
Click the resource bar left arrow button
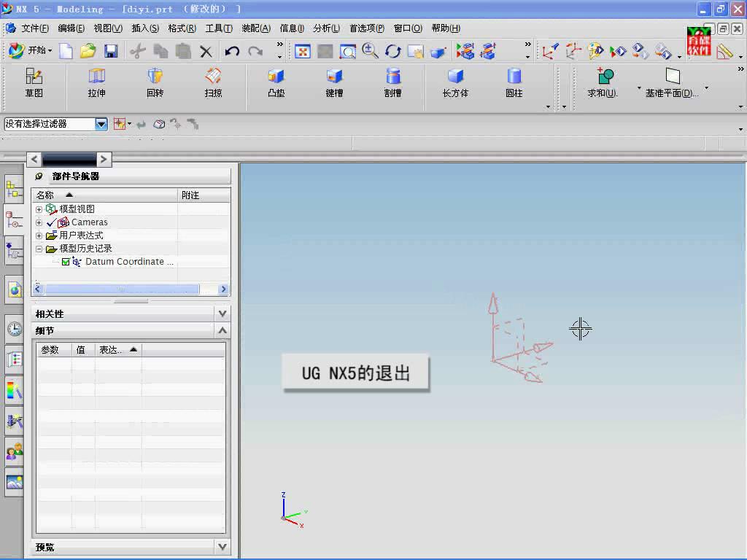(x=34, y=159)
